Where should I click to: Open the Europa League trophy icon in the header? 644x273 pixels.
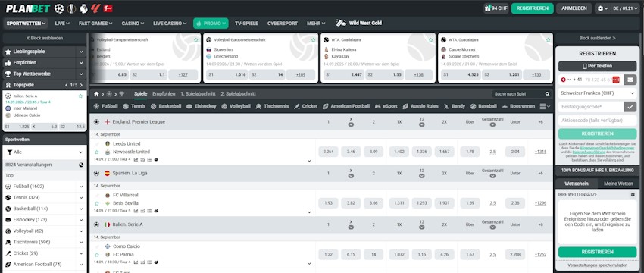click(72, 8)
